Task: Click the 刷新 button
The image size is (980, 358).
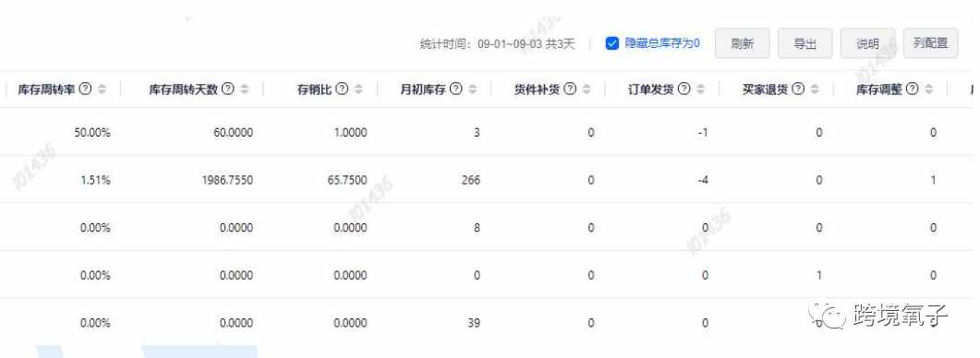Action: pyautogui.click(x=743, y=43)
